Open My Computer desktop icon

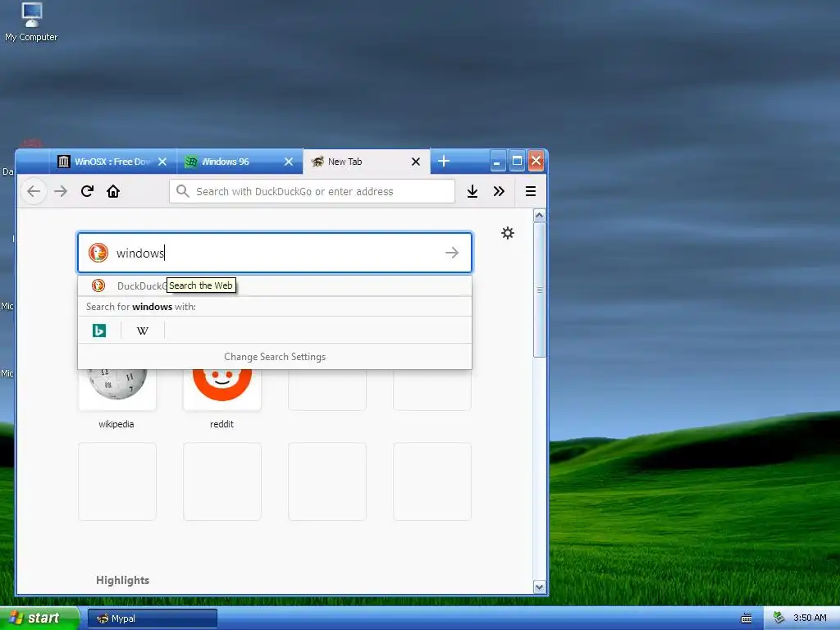click(31, 22)
